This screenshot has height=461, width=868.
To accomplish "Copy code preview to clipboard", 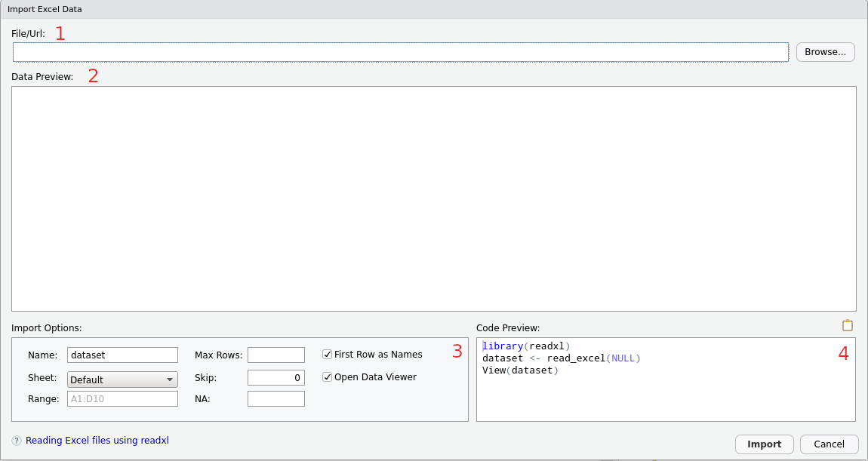I will (x=848, y=326).
